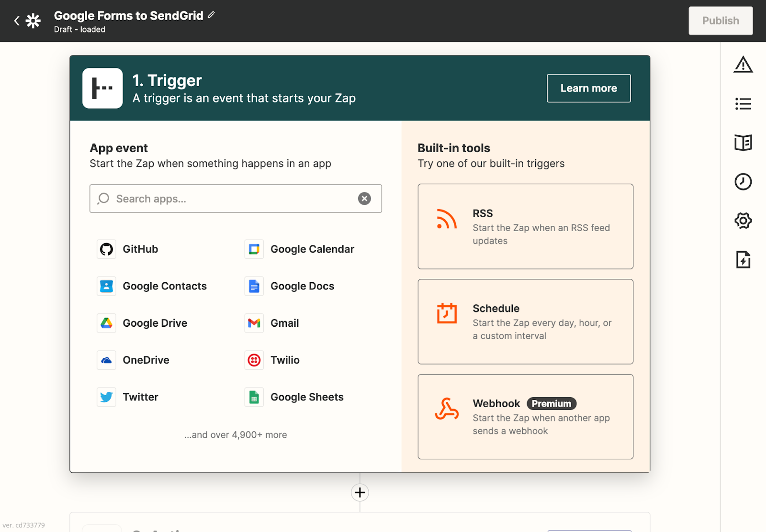Click the 'Google Forms to SendGrid' title
Image resolution: width=766 pixels, height=532 pixels.
[x=129, y=16]
